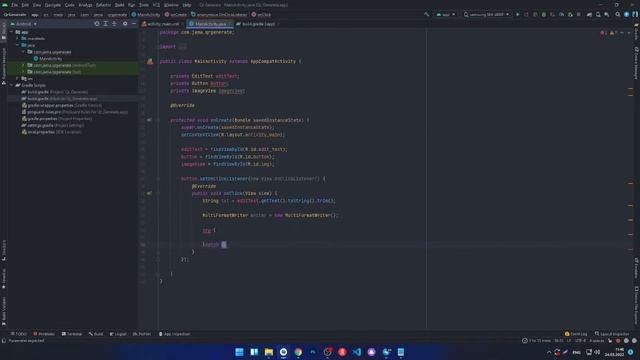Image resolution: width=640 pixels, height=360 pixels.
Task: Open Visual Studio Code from taskbar
Action: [357, 352]
